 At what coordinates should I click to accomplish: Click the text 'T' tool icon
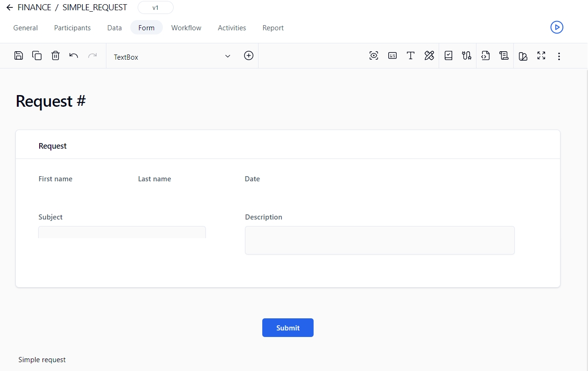tap(411, 56)
